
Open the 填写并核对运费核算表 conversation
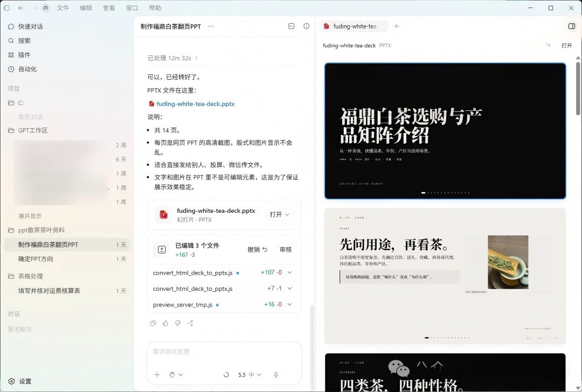(x=67, y=291)
